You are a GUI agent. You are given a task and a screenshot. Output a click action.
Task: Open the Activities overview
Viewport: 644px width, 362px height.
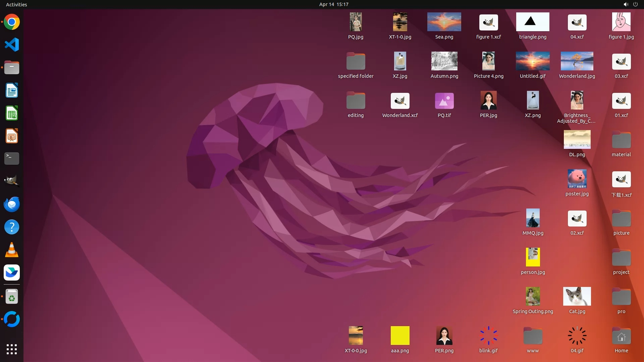(16, 4)
